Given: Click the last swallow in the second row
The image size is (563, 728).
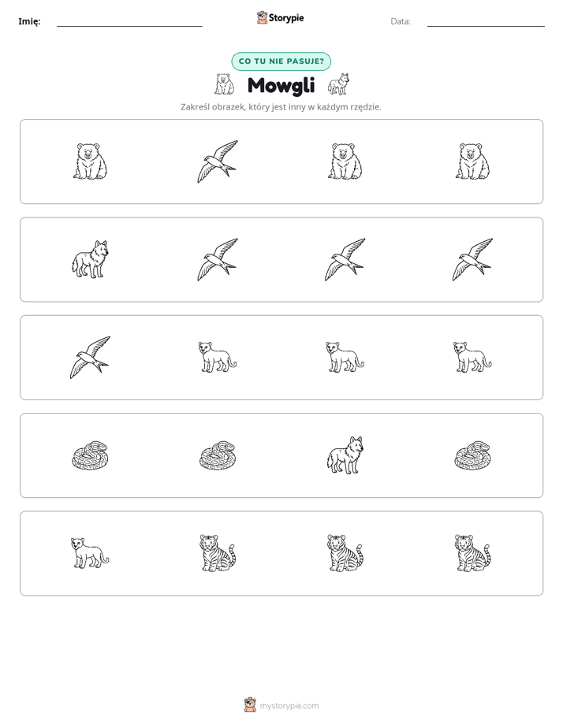Looking at the screenshot, I should [472, 259].
